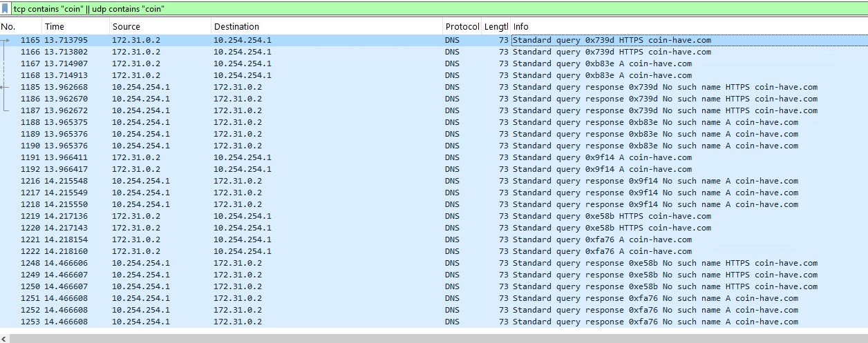
Task: Click inside the display filter text field
Action: 415,9
